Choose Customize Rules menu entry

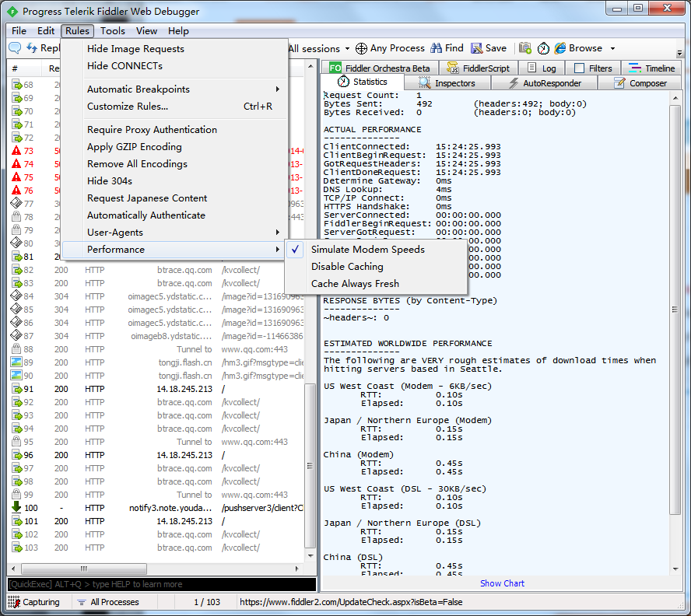click(174, 107)
